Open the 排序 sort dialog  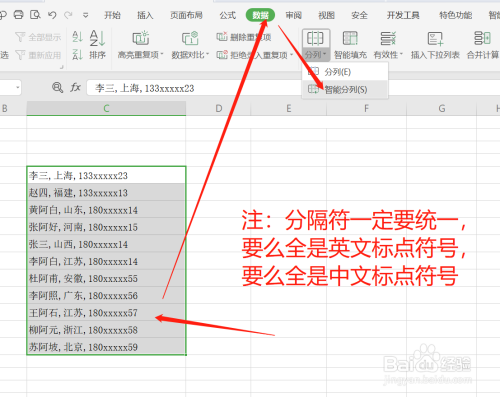point(97,44)
